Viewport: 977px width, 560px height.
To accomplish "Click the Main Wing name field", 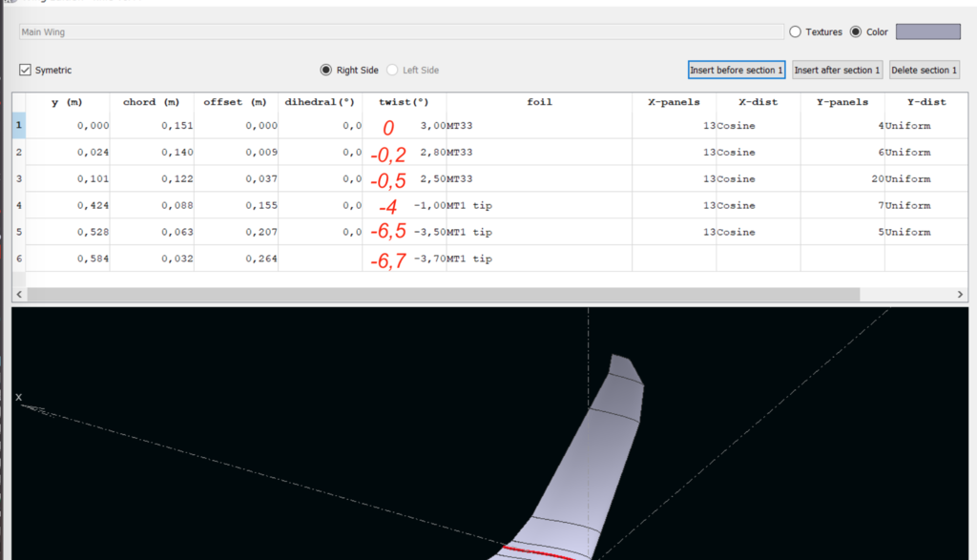I will (401, 31).
